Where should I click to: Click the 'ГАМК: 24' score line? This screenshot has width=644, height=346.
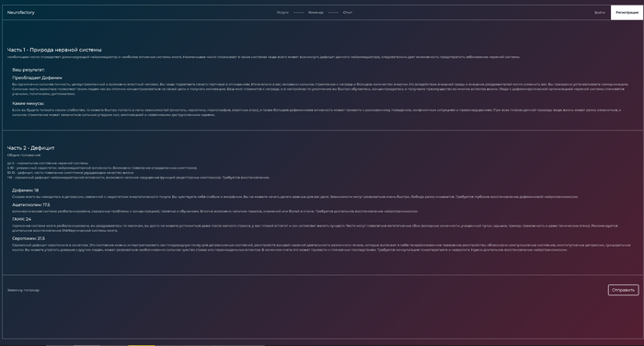coord(22,219)
